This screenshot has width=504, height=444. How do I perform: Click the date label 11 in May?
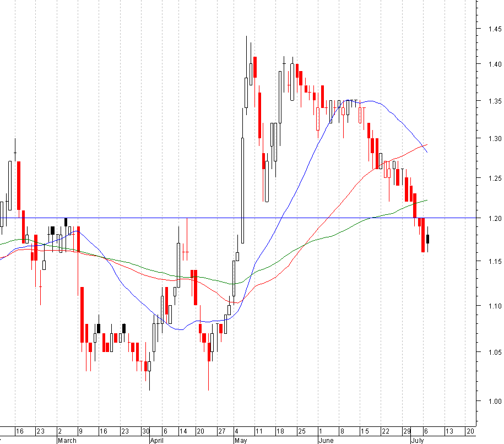[259, 431]
